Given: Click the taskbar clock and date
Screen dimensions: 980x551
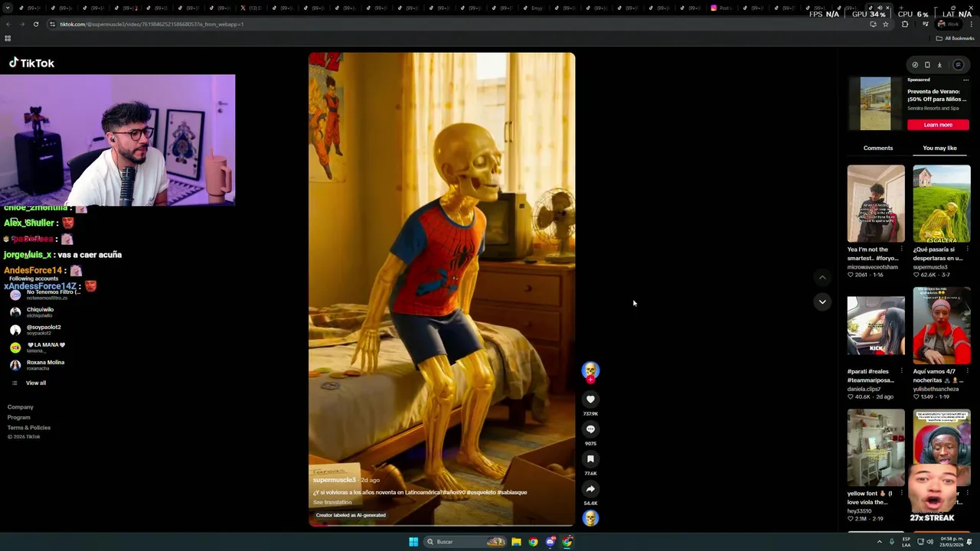Looking at the screenshot, I should coord(951,542).
